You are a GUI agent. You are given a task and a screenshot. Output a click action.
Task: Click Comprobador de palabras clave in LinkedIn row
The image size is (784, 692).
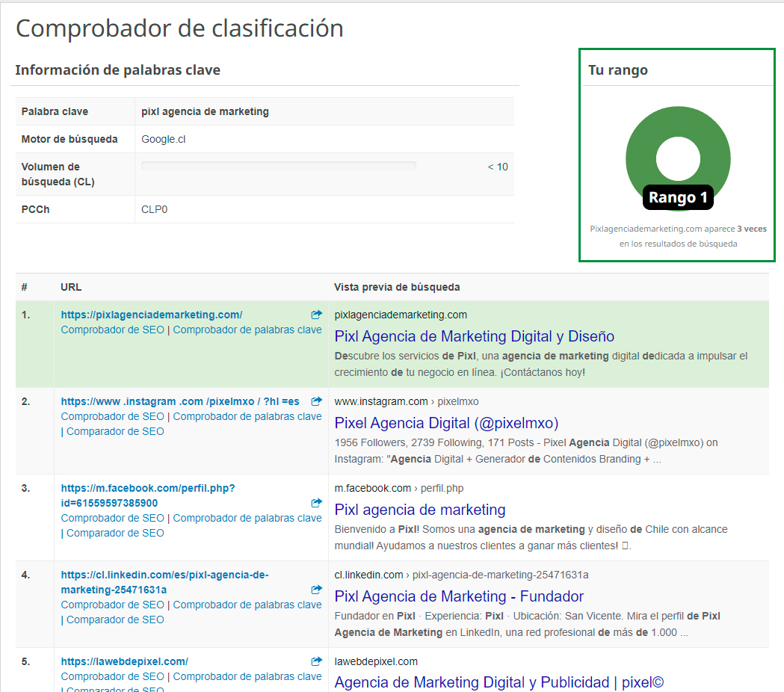(247, 605)
